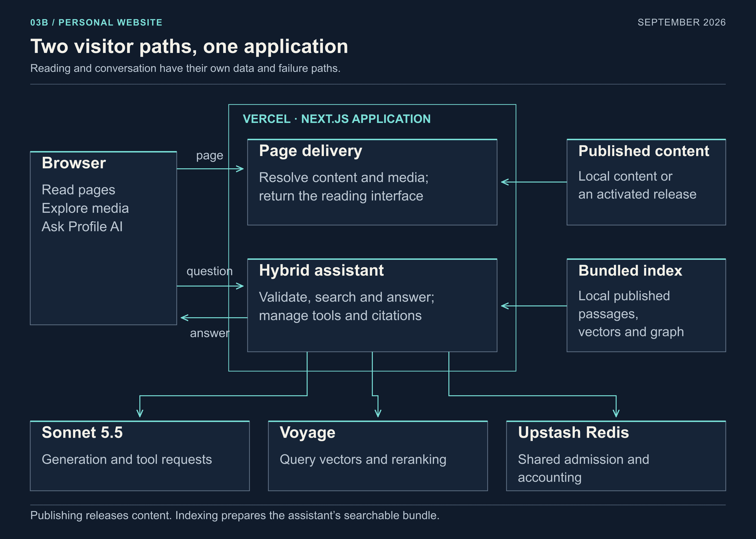Click the 'SEPTEMBER 2026' date text
Viewport: 756px width, 539px height.
pos(681,22)
